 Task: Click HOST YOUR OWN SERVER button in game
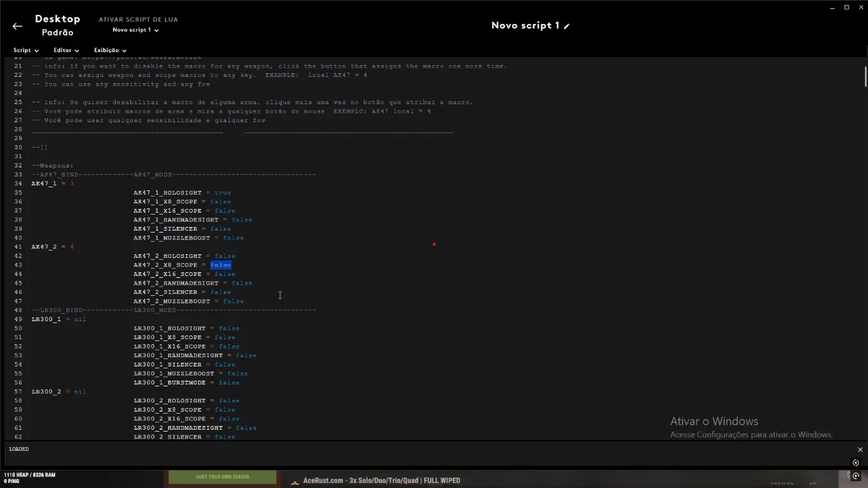click(223, 477)
